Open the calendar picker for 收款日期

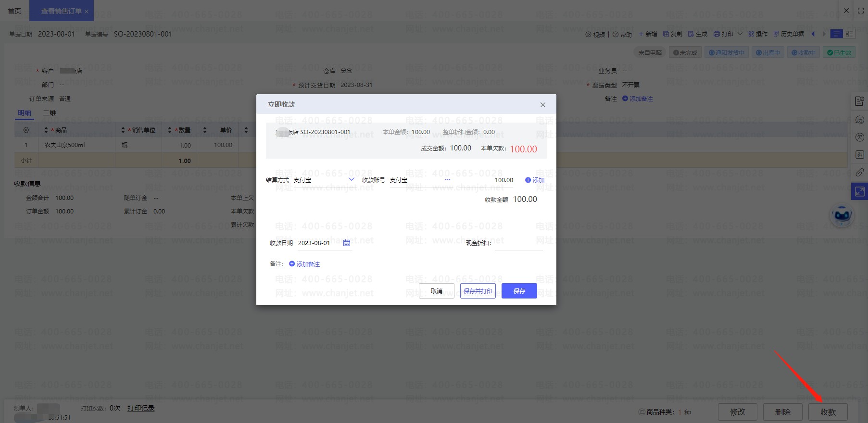pos(347,243)
